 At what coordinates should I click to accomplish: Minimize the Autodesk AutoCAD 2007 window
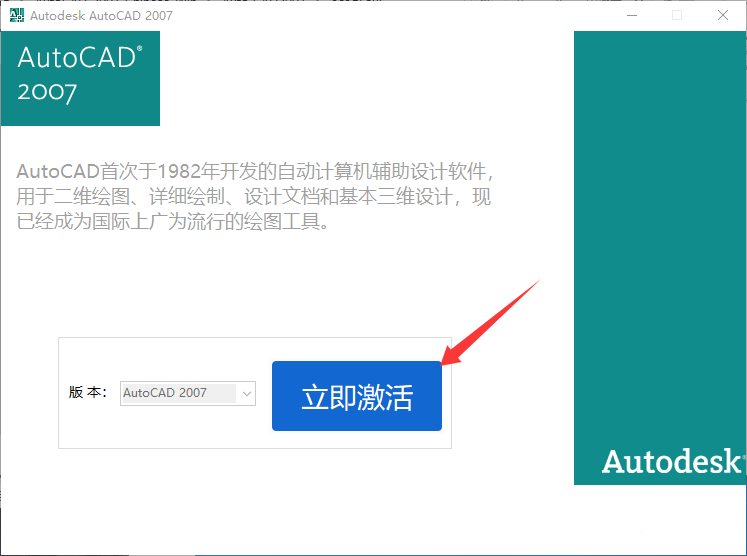click(x=632, y=15)
